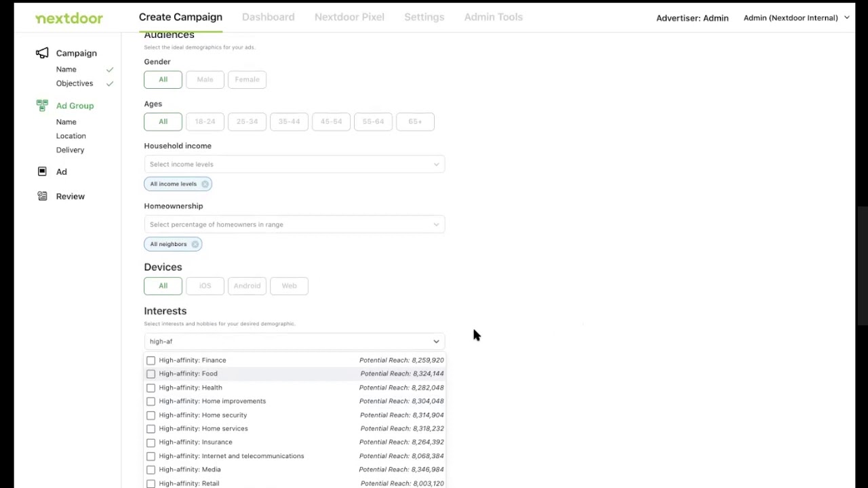This screenshot has width=868, height=488.
Task: Select High-affinity: Media checkbox
Action: 151,470
